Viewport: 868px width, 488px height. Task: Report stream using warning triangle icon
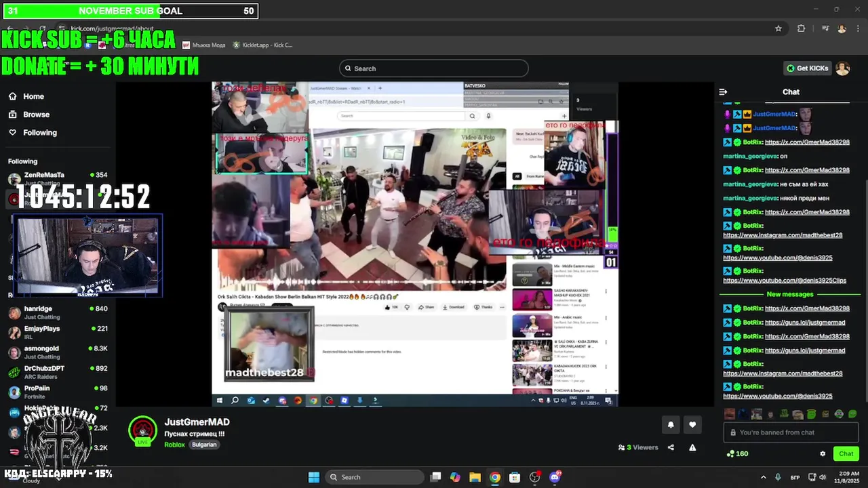pyautogui.click(x=692, y=447)
